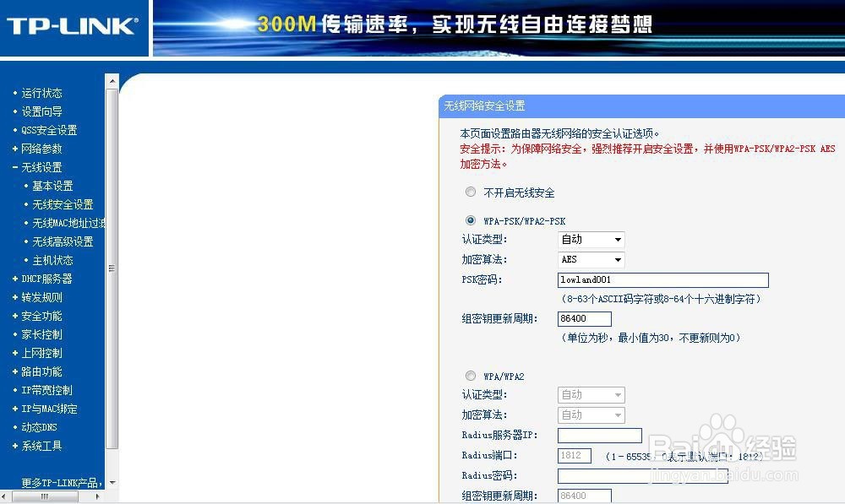
Task: Expand the 路由功能 section
Action: 41,371
